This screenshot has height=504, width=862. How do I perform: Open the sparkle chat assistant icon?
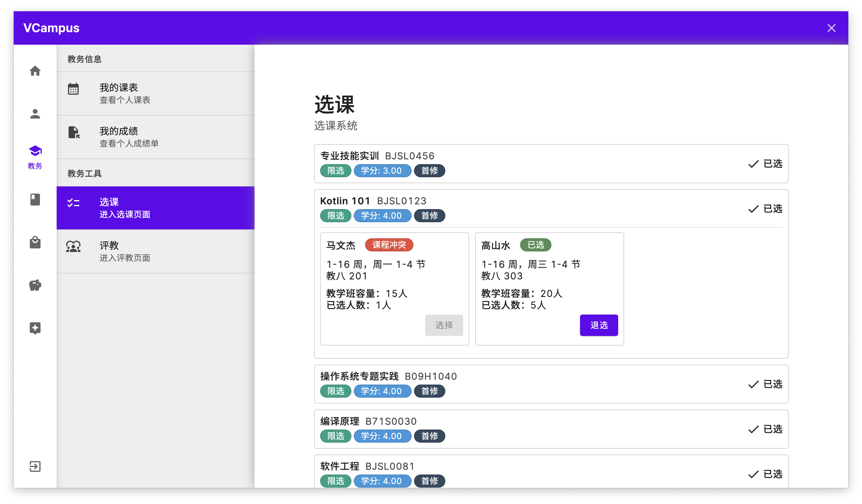[35, 328]
